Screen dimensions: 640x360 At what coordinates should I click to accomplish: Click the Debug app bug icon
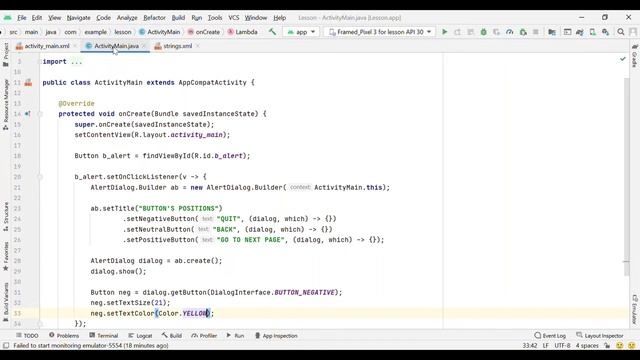(483, 32)
